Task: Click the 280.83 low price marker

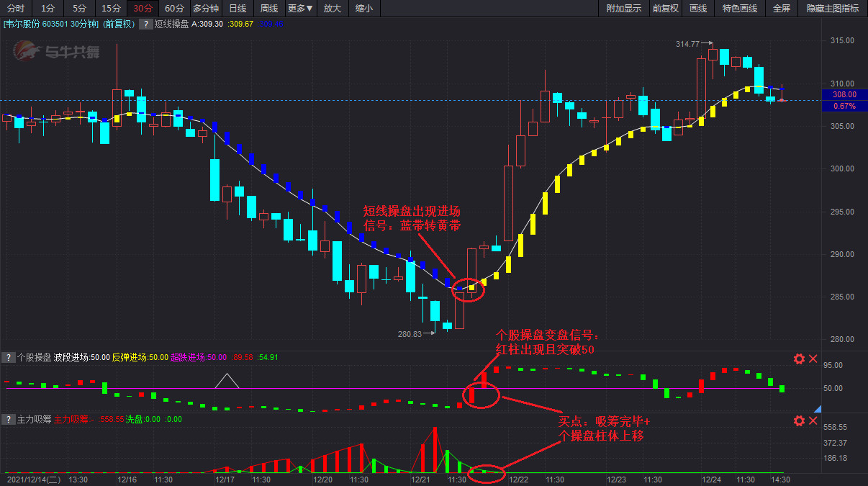Action: pyautogui.click(x=410, y=333)
